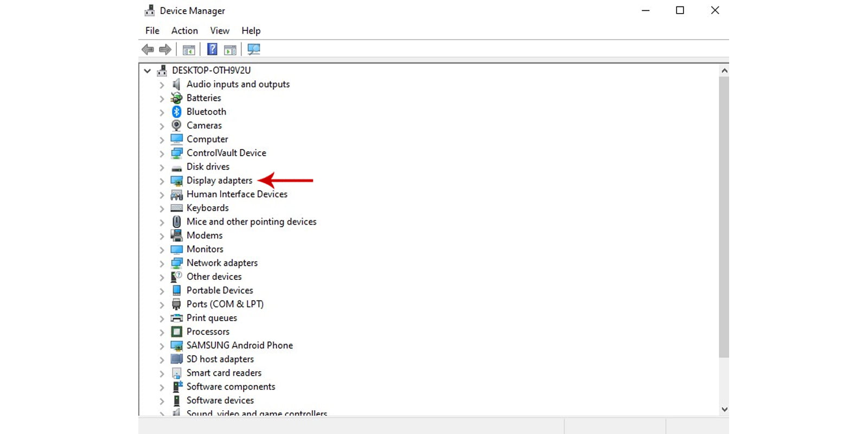Expand the Keyboards chevron
The width and height of the screenshot is (868, 434).
point(162,208)
